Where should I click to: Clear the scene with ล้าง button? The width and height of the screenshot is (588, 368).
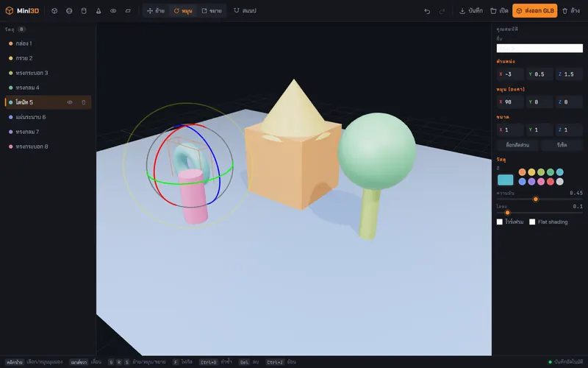tap(571, 11)
